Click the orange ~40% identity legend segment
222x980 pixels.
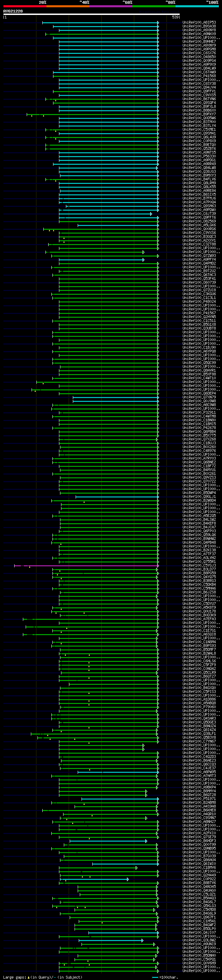pos(68,6)
